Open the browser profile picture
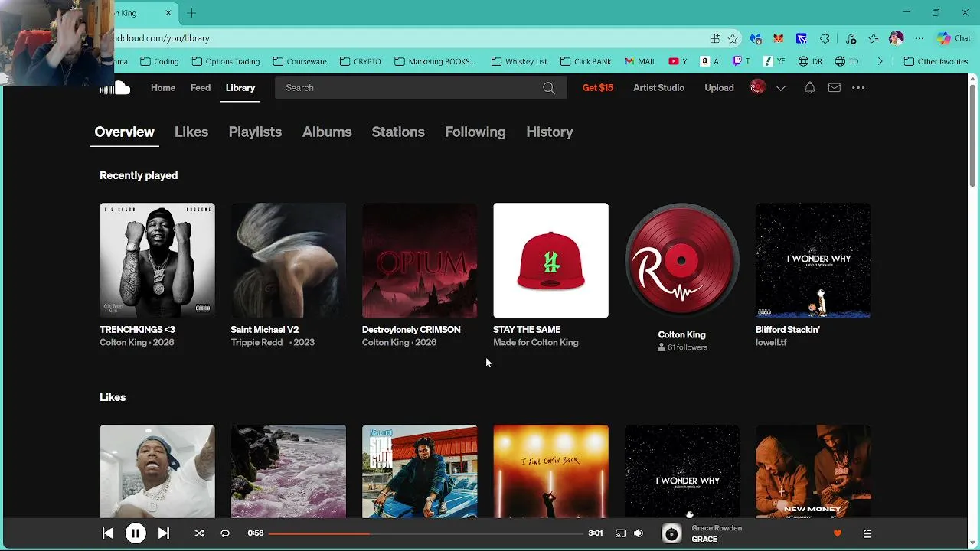 [897, 38]
